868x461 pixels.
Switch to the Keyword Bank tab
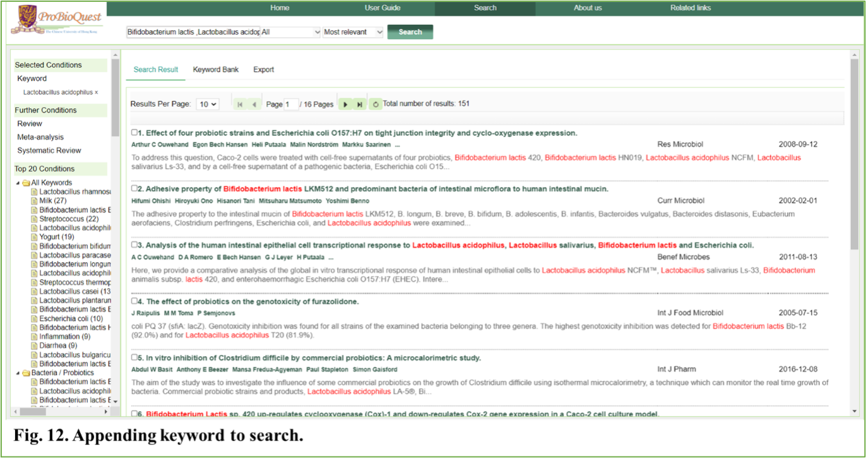216,69
